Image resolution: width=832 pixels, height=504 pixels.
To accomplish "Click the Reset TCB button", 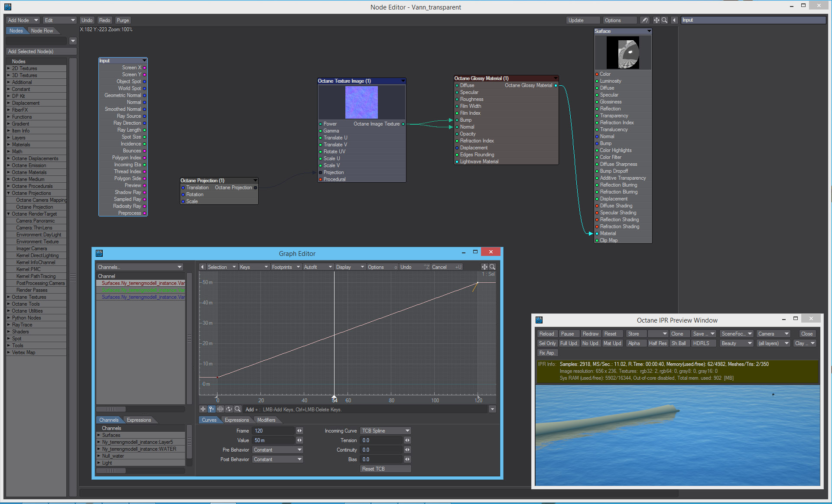I will coord(385,469).
